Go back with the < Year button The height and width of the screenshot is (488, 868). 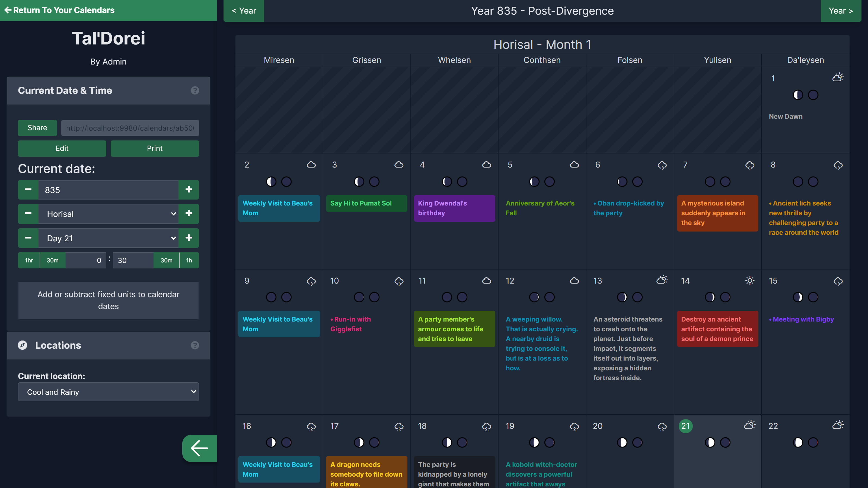pyautogui.click(x=243, y=11)
